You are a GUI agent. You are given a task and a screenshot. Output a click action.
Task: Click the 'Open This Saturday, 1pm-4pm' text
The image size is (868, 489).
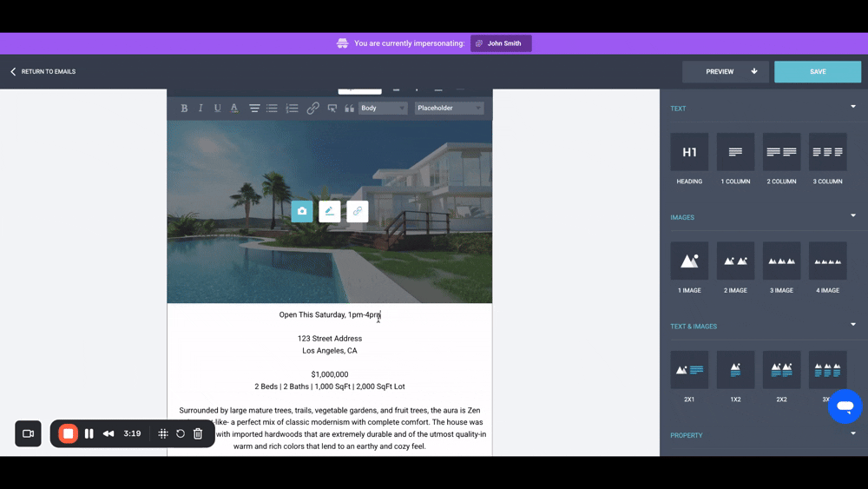pyautogui.click(x=330, y=314)
